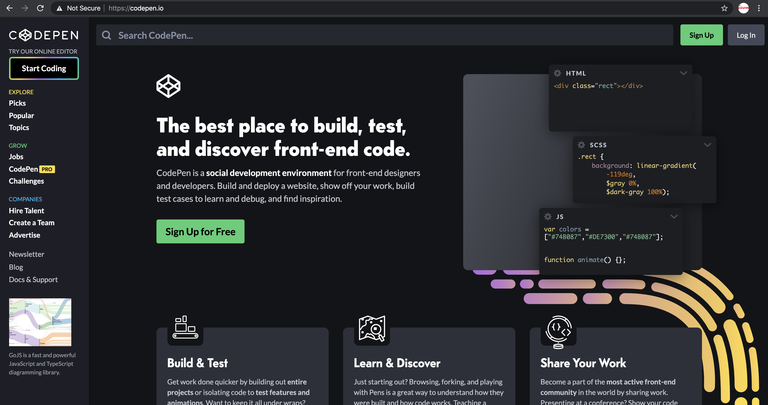This screenshot has height=405, width=768.
Task: Click the browser address bar URL
Action: click(136, 8)
